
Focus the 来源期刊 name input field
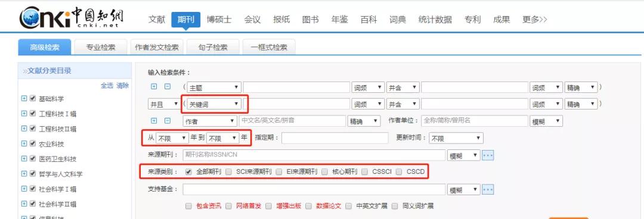(x=314, y=155)
